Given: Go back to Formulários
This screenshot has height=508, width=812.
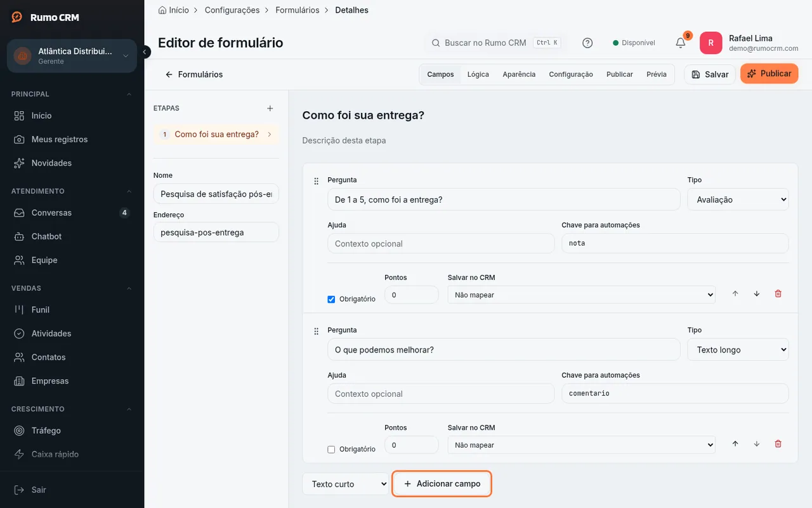Looking at the screenshot, I should pos(194,74).
